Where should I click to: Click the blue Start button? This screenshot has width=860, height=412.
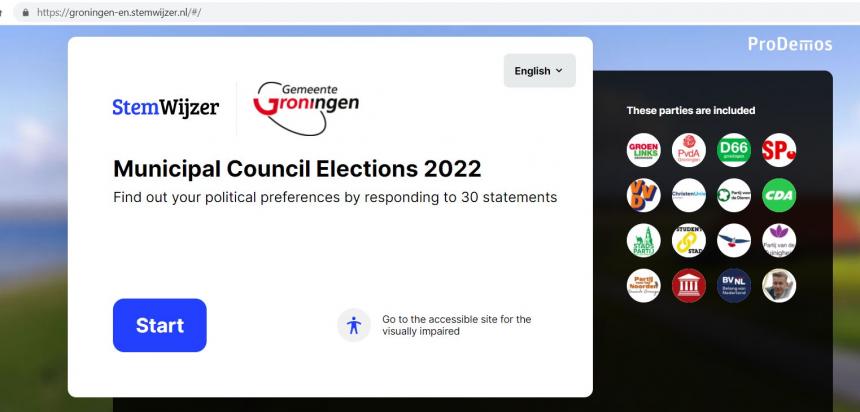(160, 325)
